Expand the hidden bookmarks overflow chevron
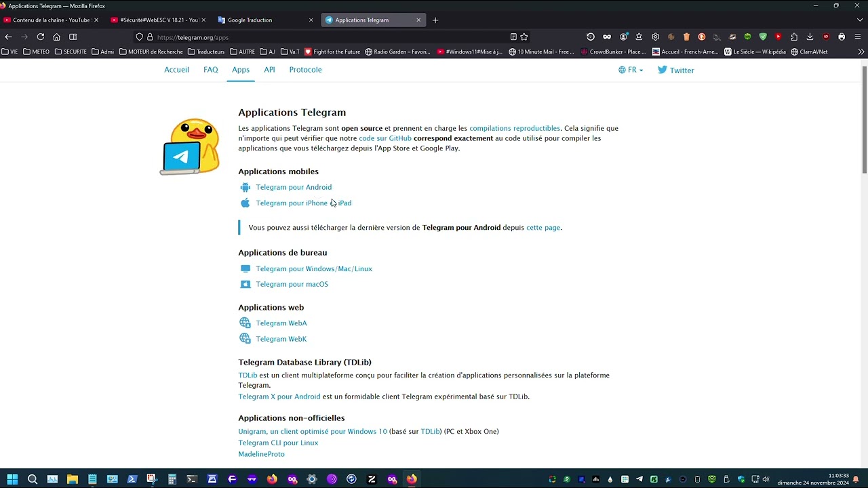 point(861,52)
